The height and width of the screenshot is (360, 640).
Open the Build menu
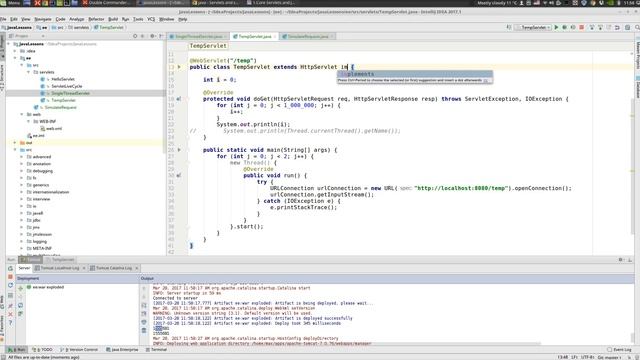pos(113,19)
